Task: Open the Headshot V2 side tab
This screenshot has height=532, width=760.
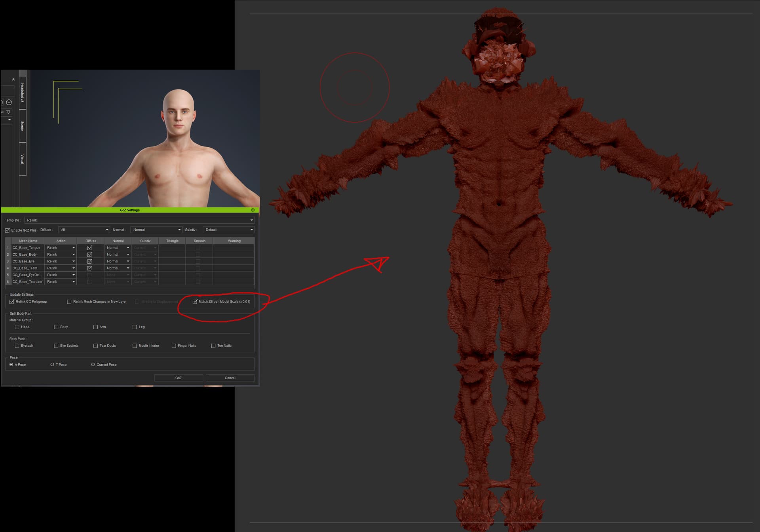Action: coord(23,93)
